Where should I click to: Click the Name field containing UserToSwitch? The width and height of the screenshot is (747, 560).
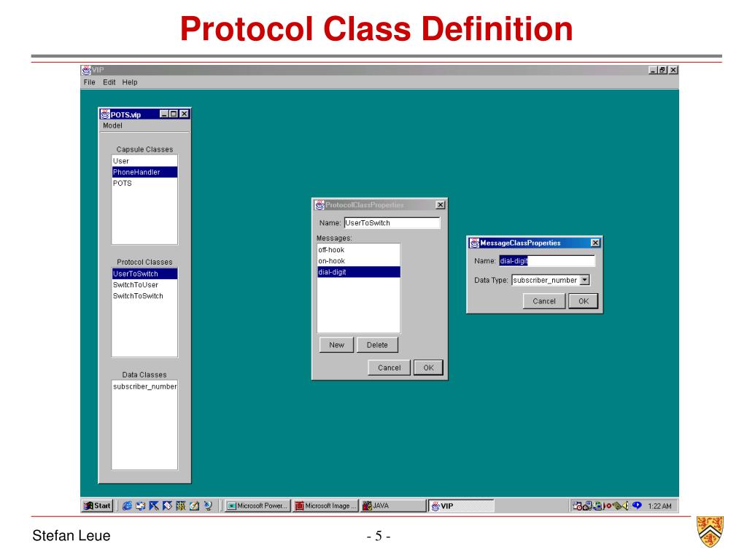392,223
